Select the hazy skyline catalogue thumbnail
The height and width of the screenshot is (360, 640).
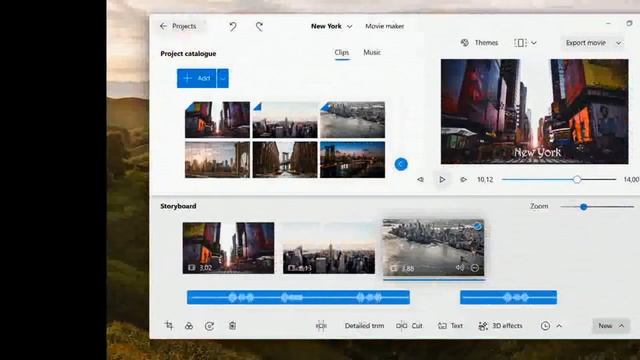pyautogui.click(x=285, y=120)
